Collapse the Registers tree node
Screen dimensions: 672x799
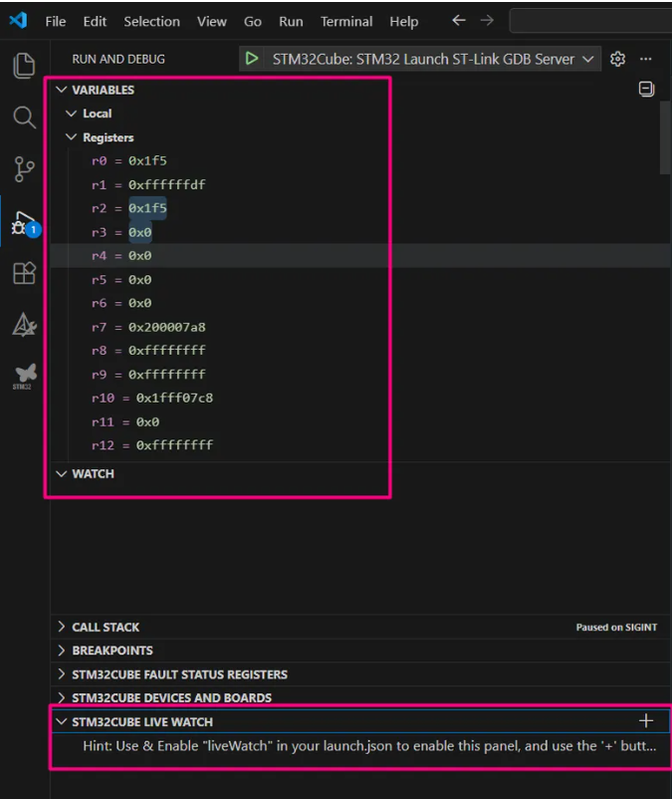pyautogui.click(x=72, y=137)
